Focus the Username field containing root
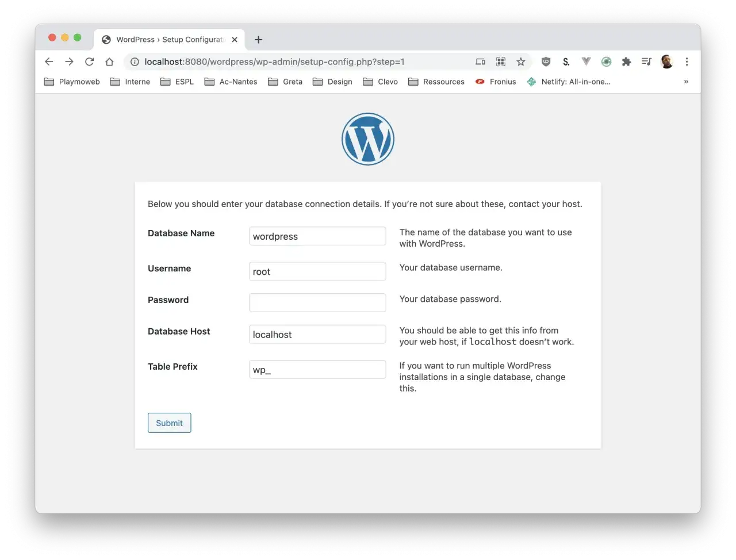The image size is (736, 560). (317, 271)
